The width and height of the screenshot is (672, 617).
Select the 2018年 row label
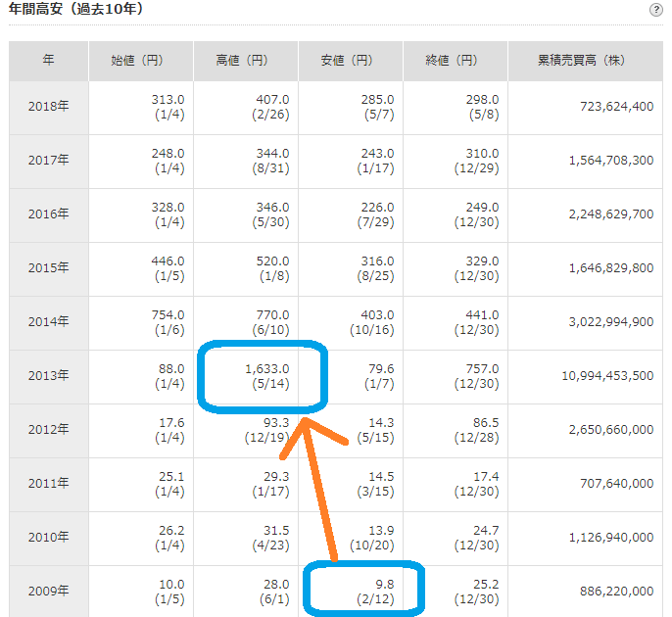(49, 107)
